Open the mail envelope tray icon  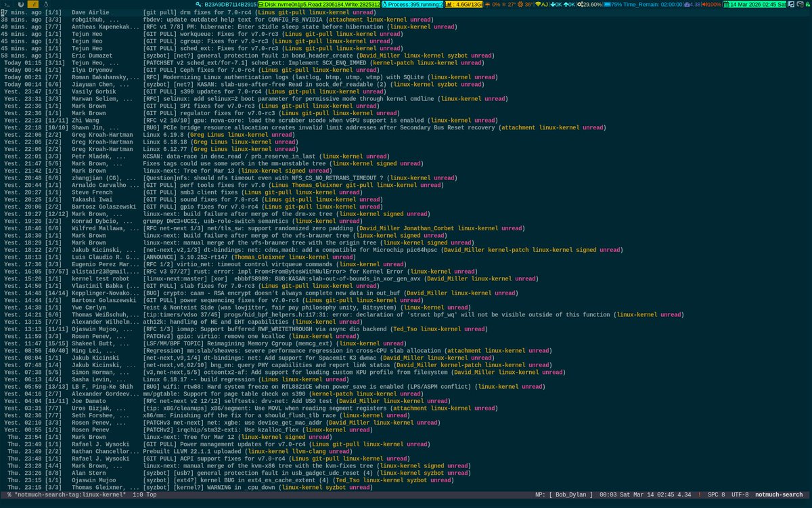click(799, 5)
